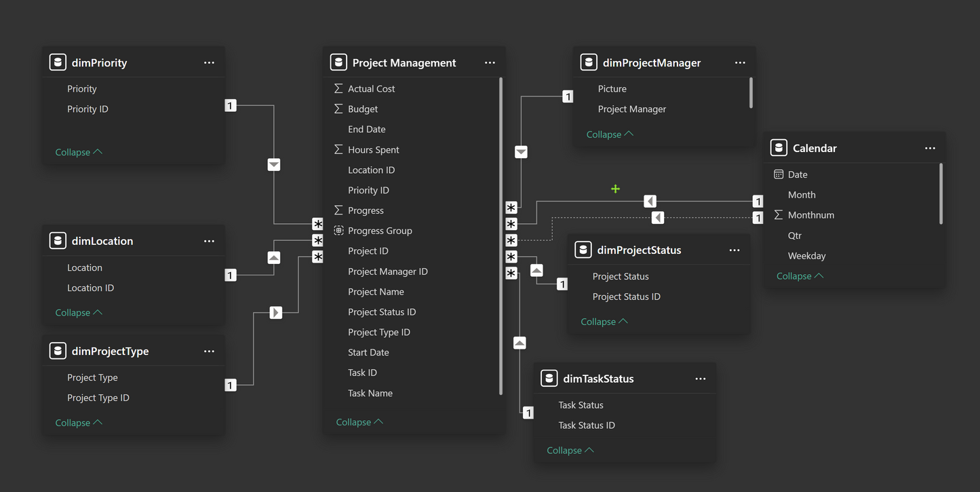
Task: Select the dimLocation relationship filter direction arrow
Action: (274, 258)
